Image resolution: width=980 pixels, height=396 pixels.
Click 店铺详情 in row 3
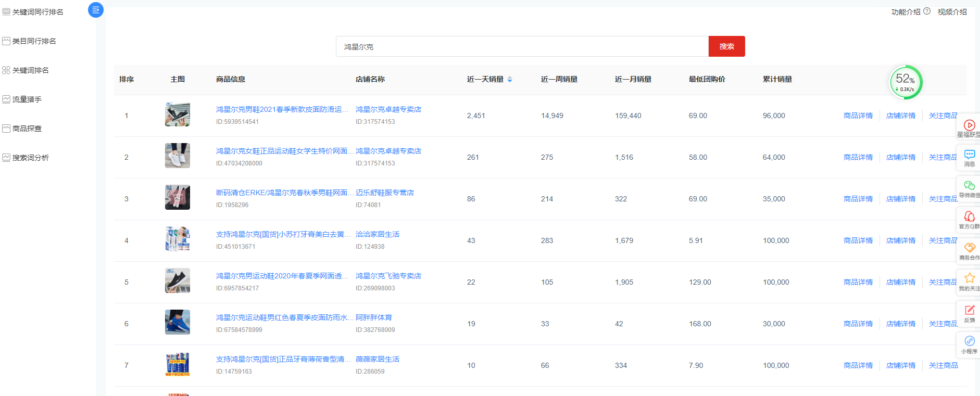coord(901,199)
